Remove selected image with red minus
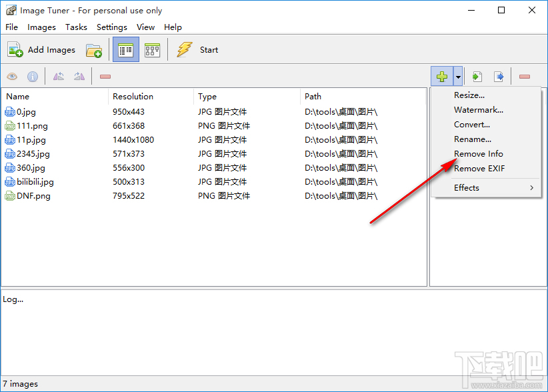 [105, 77]
